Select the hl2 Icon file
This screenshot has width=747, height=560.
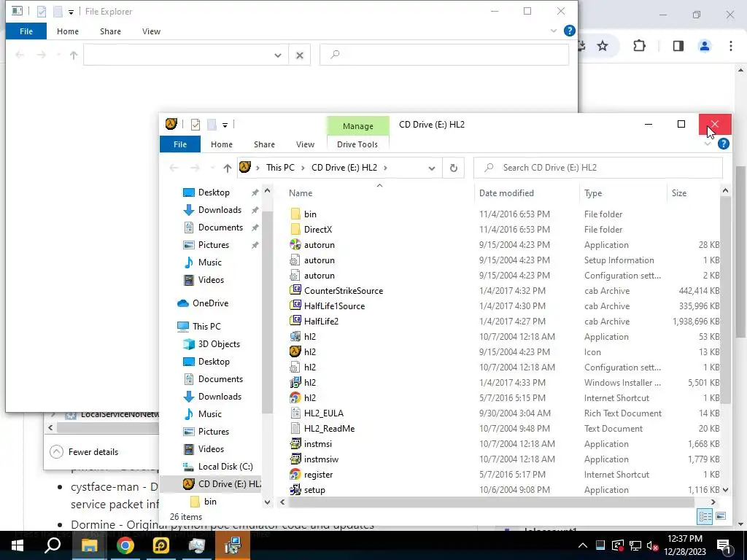tap(309, 352)
